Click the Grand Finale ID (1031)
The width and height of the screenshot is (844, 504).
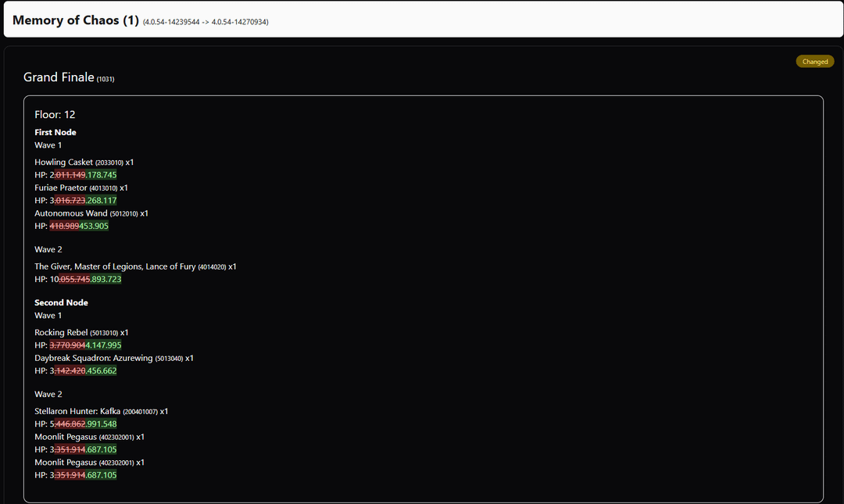pos(105,79)
